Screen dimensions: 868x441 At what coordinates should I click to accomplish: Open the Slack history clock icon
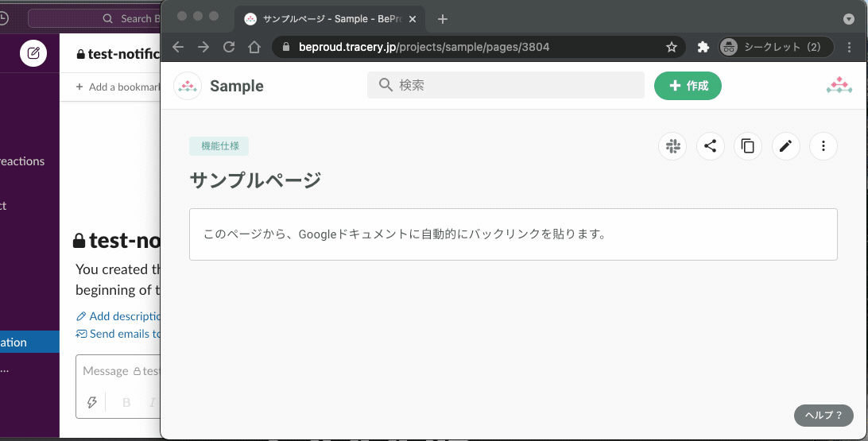[x=3, y=18]
